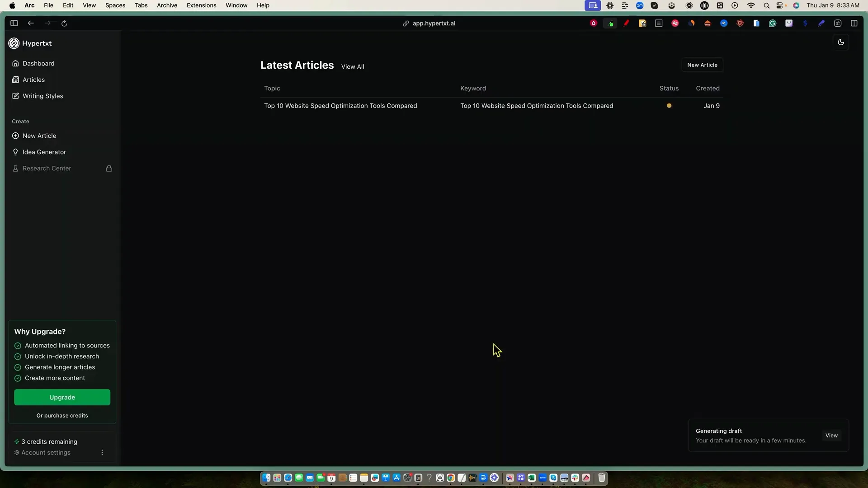Click the green Upgrade button
Screen dimensions: 868x488
tap(62, 397)
